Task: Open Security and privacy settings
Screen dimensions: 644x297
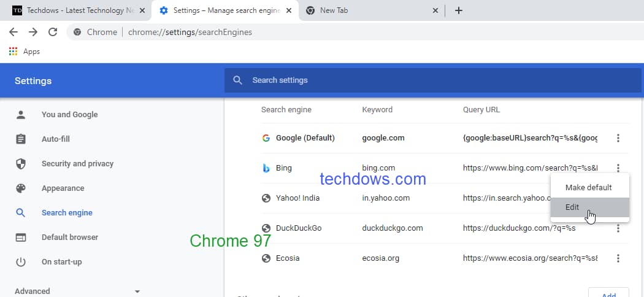Action: pos(78,164)
